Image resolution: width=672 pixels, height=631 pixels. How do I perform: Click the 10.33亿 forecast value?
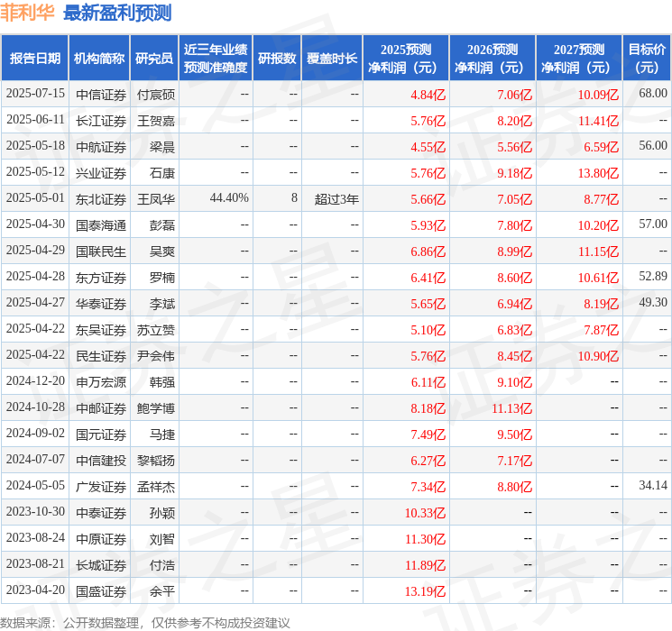click(425, 513)
